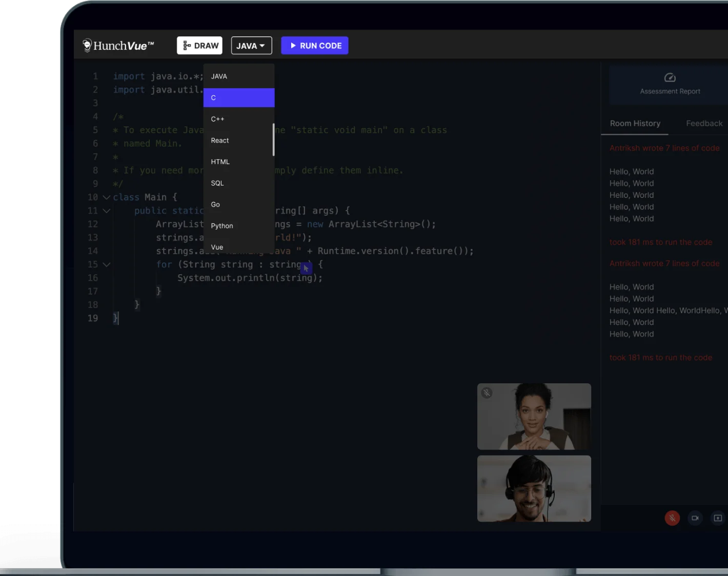Open the DRAW whiteboard

click(199, 45)
